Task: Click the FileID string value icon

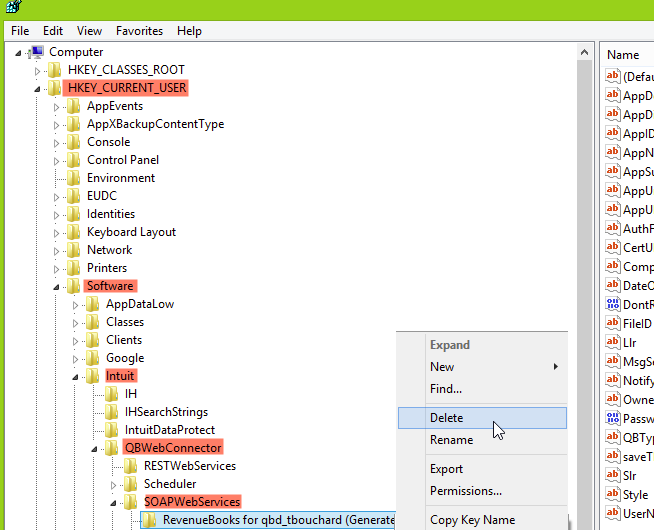Action: [613, 323]
